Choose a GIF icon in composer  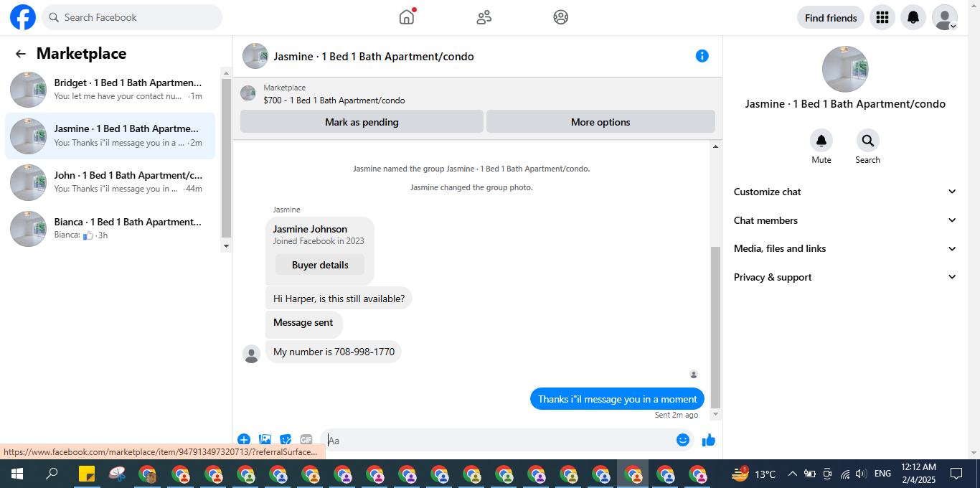pyautogui.click(x=306, y=440)
